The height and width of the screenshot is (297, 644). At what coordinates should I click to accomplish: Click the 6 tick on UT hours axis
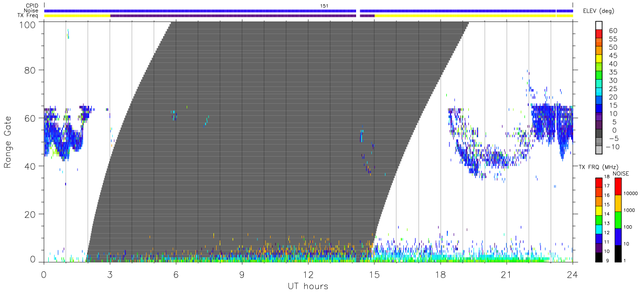tap(176, 274)
